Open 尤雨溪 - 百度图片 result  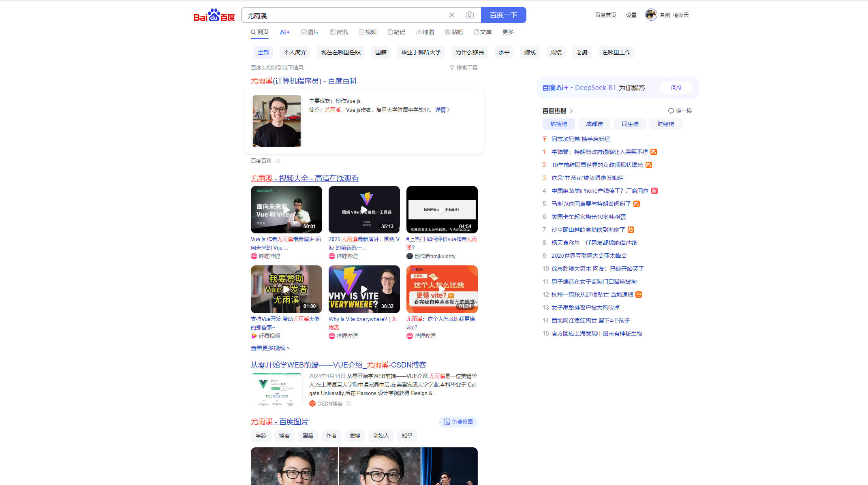[280, 422]
